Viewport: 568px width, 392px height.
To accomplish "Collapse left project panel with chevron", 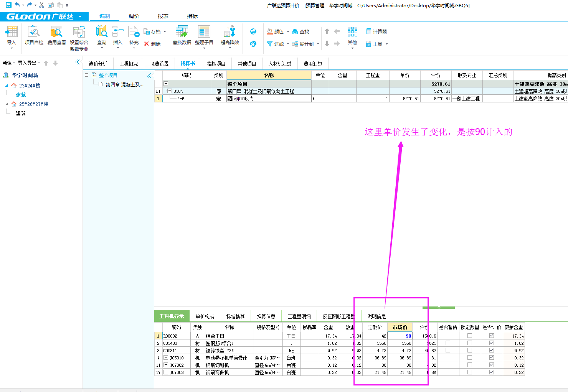I will pos(78,62).
